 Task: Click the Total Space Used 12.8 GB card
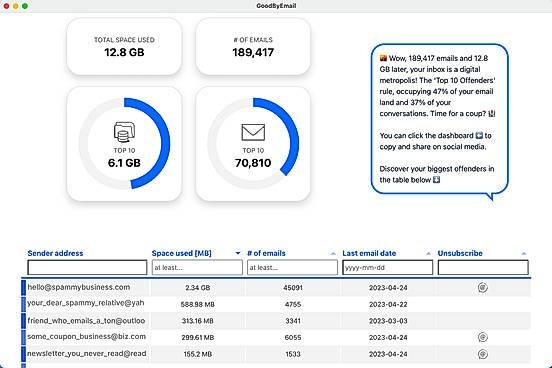(x=124, y=46)
